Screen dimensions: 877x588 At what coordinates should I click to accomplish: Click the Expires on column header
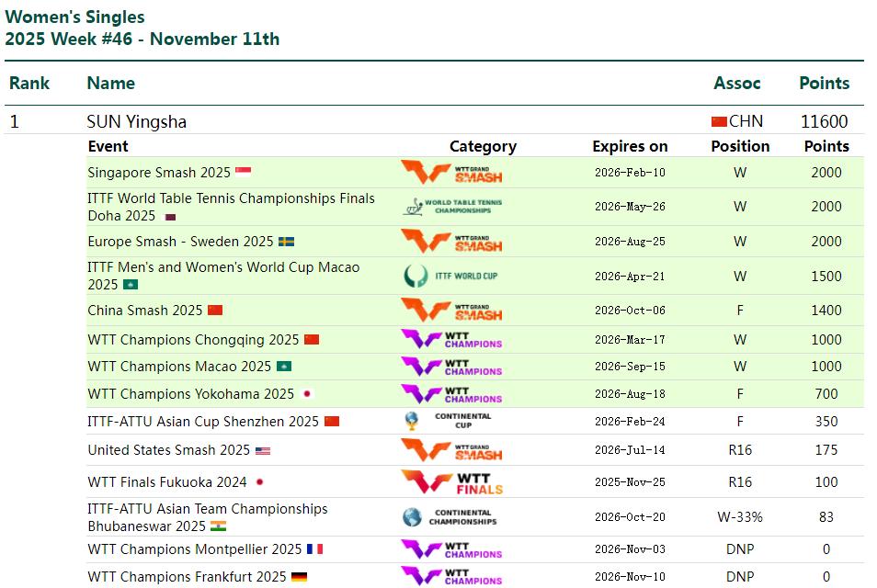[630, 146]
